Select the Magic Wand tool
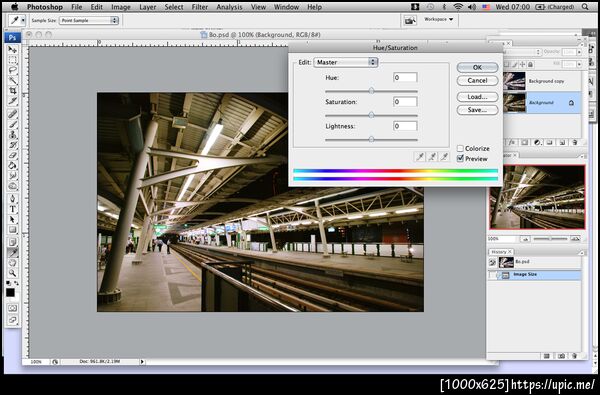This screenshot has width=600, height=395. point(13,80)
